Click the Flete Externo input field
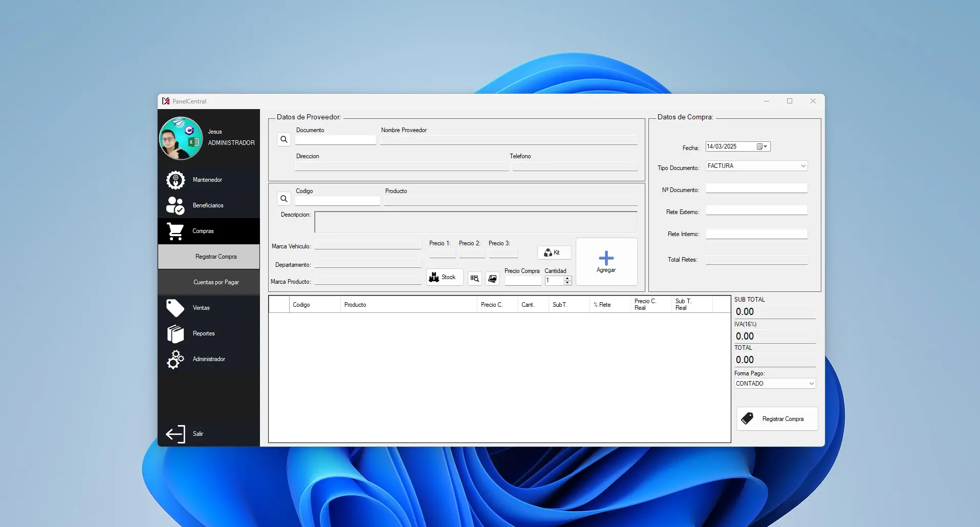The image size is (980, 527). click(x=757, y=210)
